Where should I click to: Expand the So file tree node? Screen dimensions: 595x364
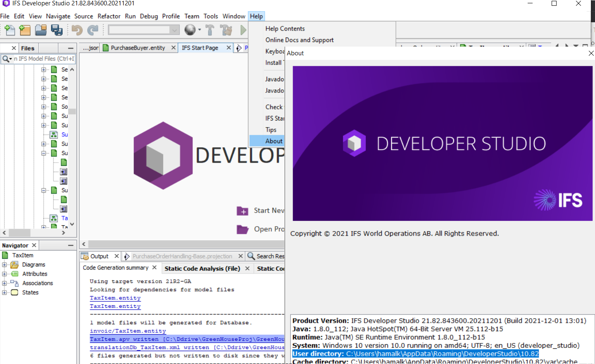(x=44, y=107)
